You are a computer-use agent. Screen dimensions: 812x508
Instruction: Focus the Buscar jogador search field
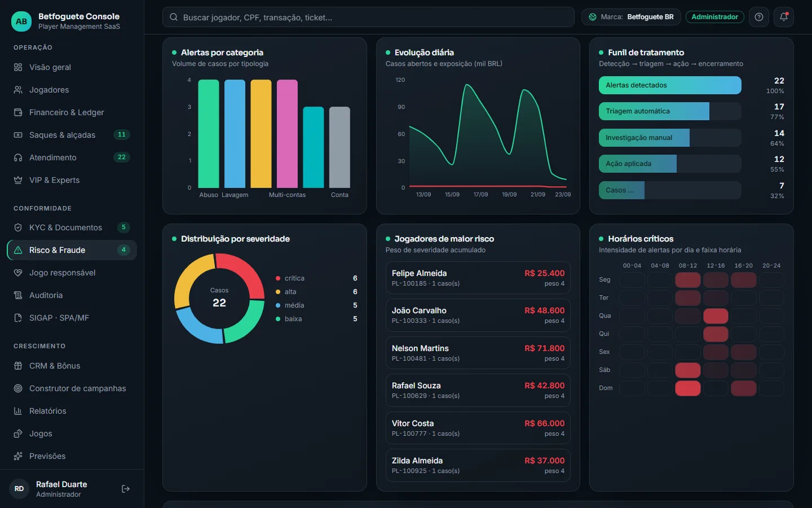point(368,17)
